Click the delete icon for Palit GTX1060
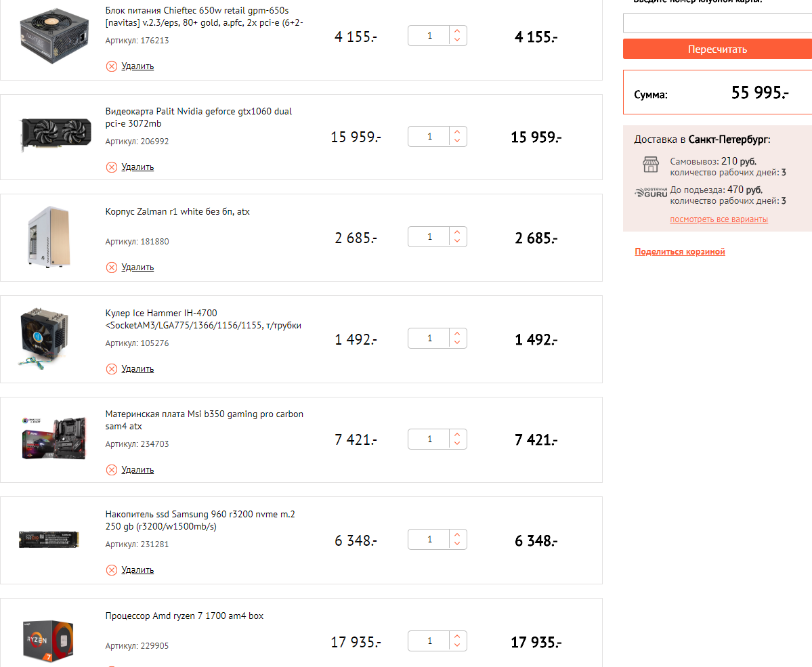The image size is (812, 667). (112, 167)
